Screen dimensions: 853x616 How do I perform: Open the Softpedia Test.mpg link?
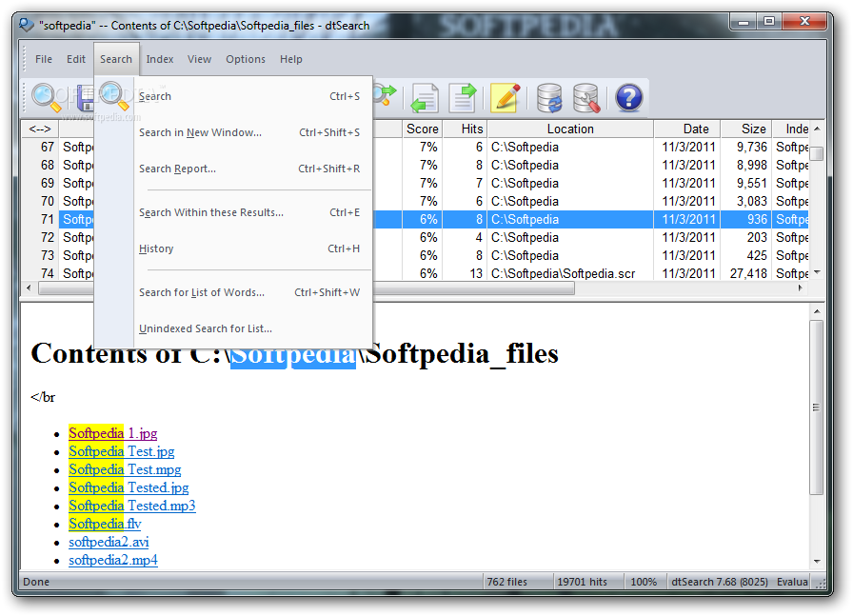click(x=125, y=469)
